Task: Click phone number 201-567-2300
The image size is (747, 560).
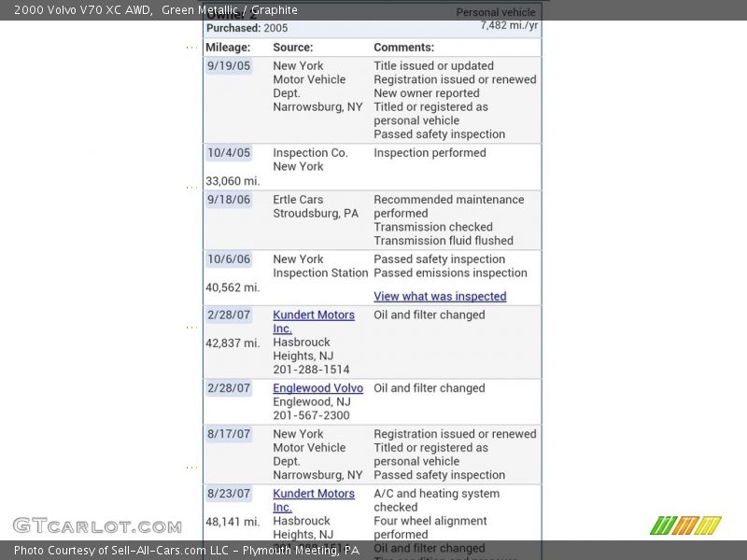Action: click(311, 415)
